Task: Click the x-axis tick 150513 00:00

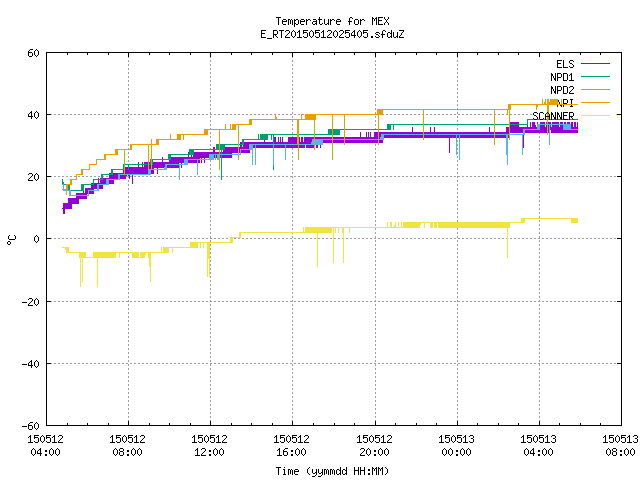Action: pos(456,446)
